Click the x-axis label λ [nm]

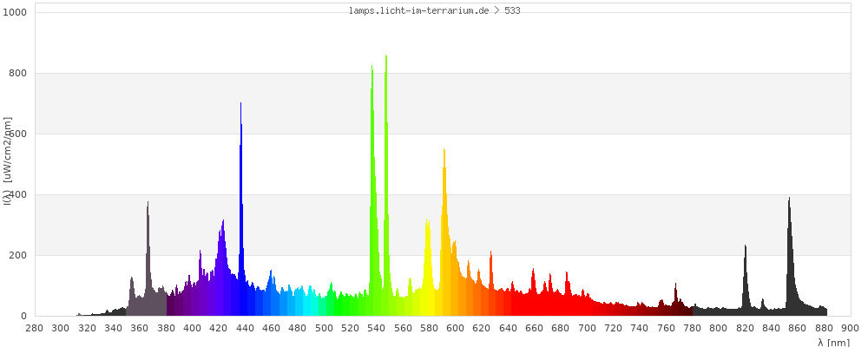833,343
